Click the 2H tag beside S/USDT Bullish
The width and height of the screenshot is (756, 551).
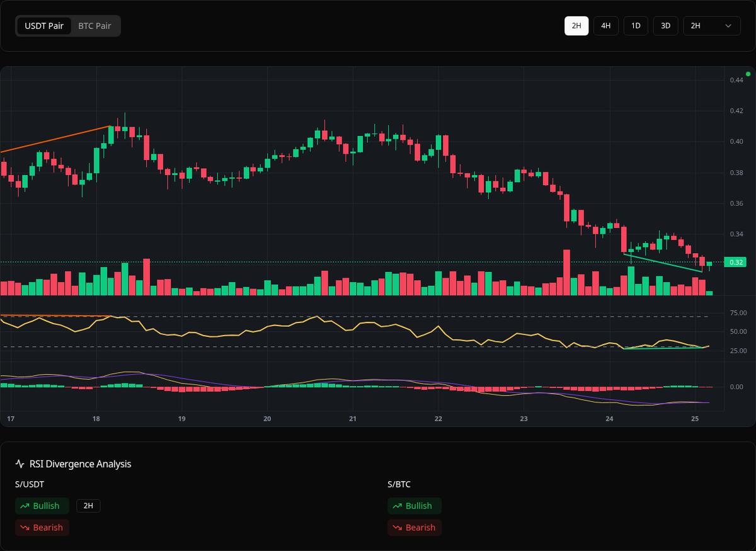88,506
